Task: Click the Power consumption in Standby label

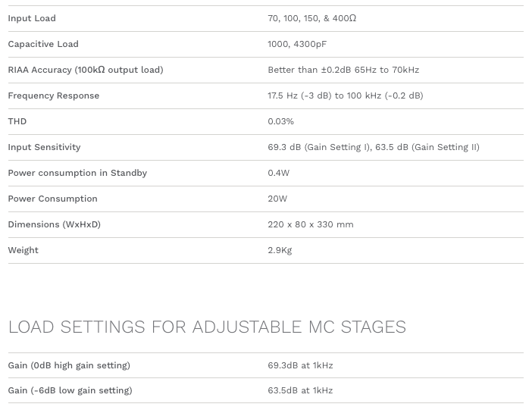Action: pos(77,173)
